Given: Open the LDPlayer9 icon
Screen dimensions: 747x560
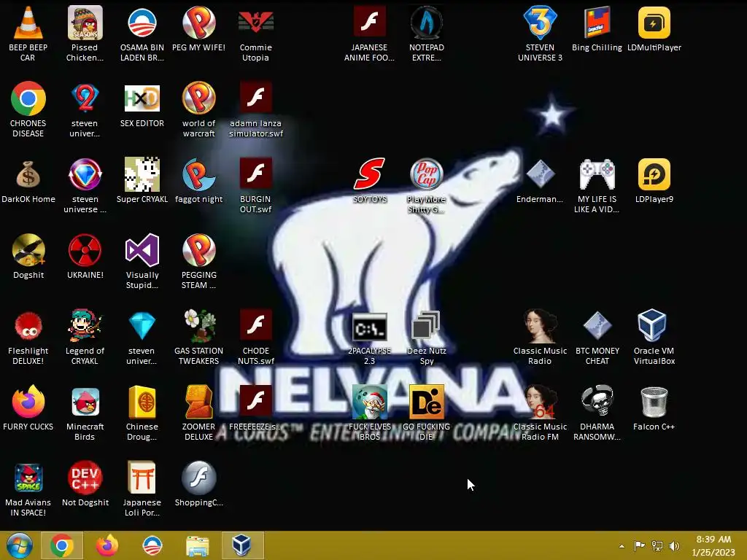Looking at the screenshot, I should [654, 174].
